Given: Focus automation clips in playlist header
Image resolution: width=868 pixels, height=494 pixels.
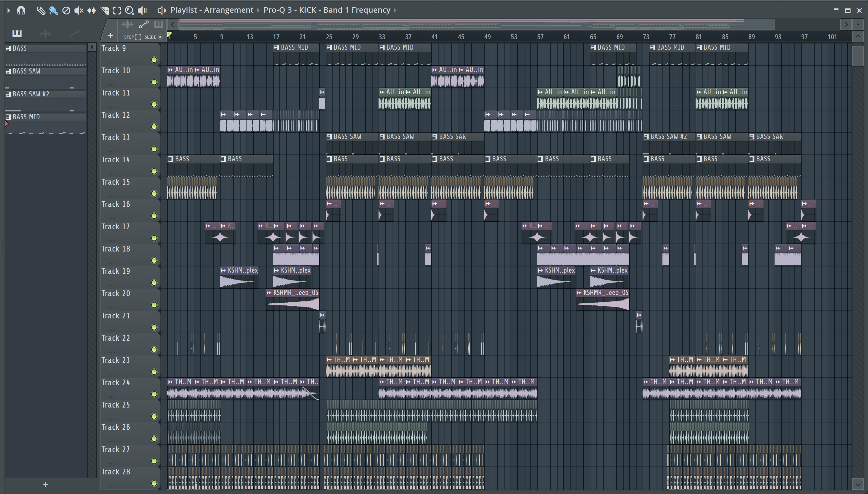Looking at the screenshot, I should tap(143, 24).
